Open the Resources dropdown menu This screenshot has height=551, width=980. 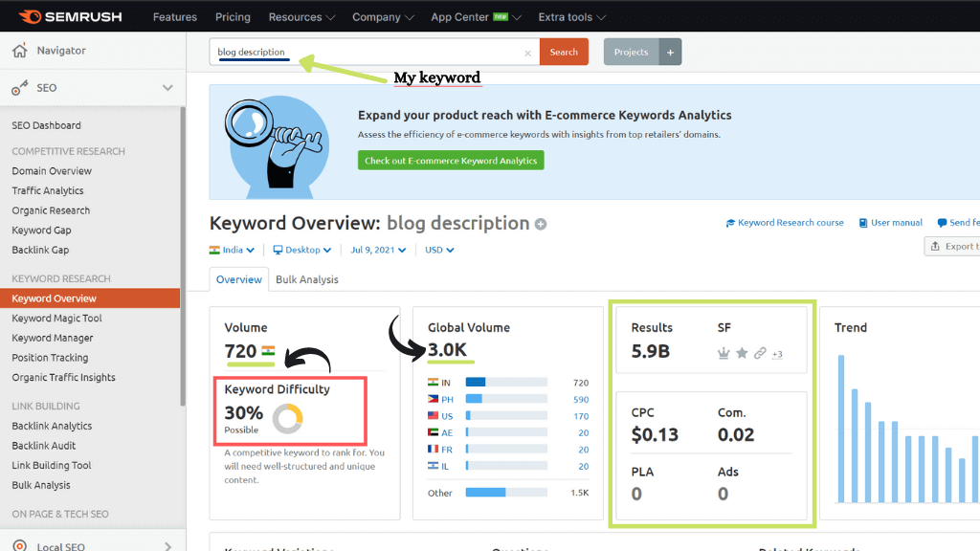[x=301, y=17]
